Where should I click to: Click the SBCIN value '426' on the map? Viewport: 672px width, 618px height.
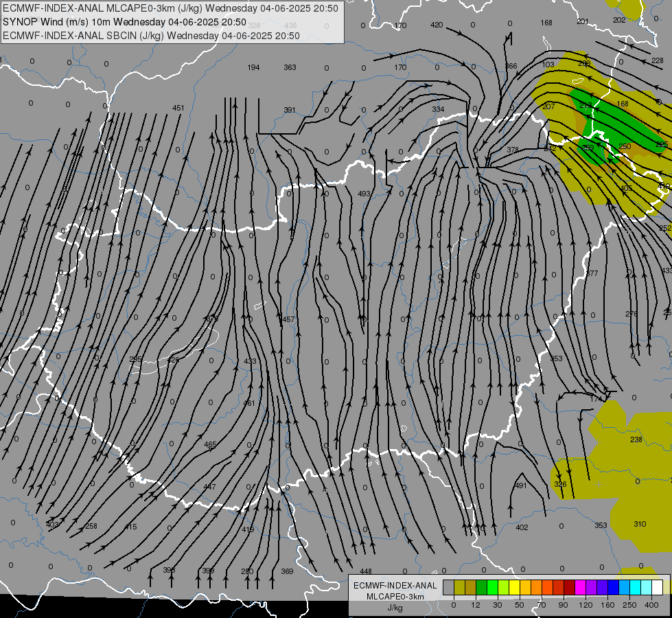[x=174, y=360]
